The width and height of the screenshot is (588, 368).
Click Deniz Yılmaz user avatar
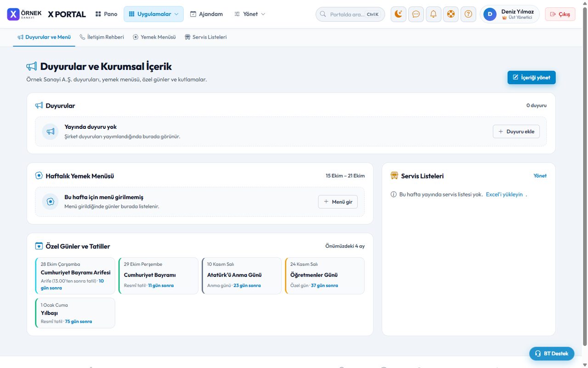click(x=490, y=14)
